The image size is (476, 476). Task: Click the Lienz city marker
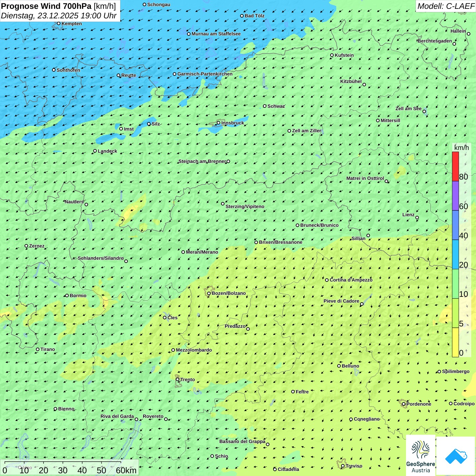tap(417, 218)
